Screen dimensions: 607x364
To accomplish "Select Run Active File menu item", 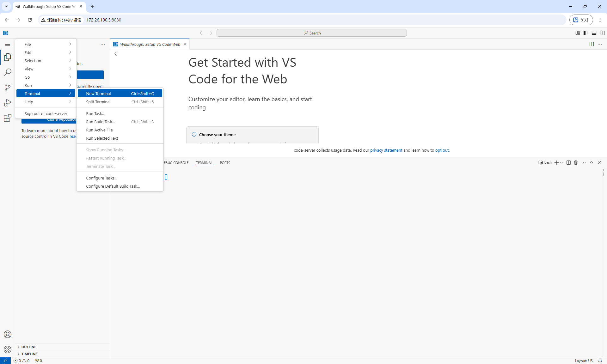I will [120, 130].
